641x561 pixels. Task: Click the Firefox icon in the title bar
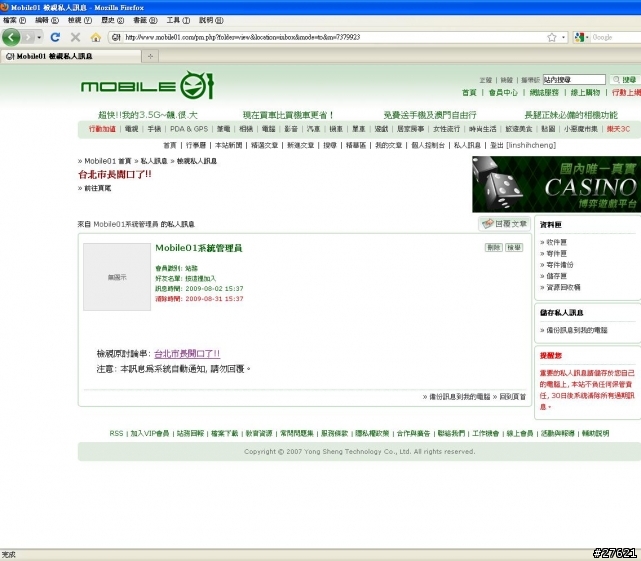point(4,7)
